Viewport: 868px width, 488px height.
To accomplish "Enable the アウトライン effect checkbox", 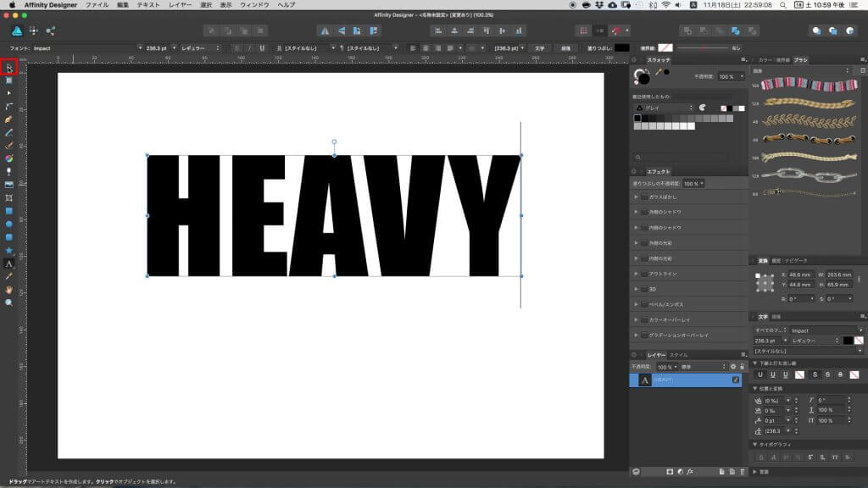I will 644,274.
